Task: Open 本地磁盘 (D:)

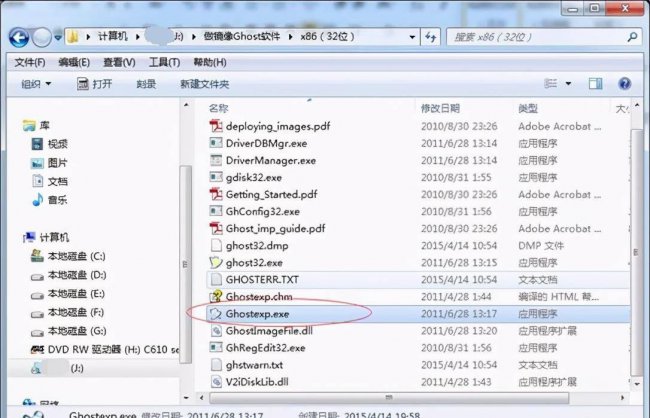Action: (x=68, y=275)
